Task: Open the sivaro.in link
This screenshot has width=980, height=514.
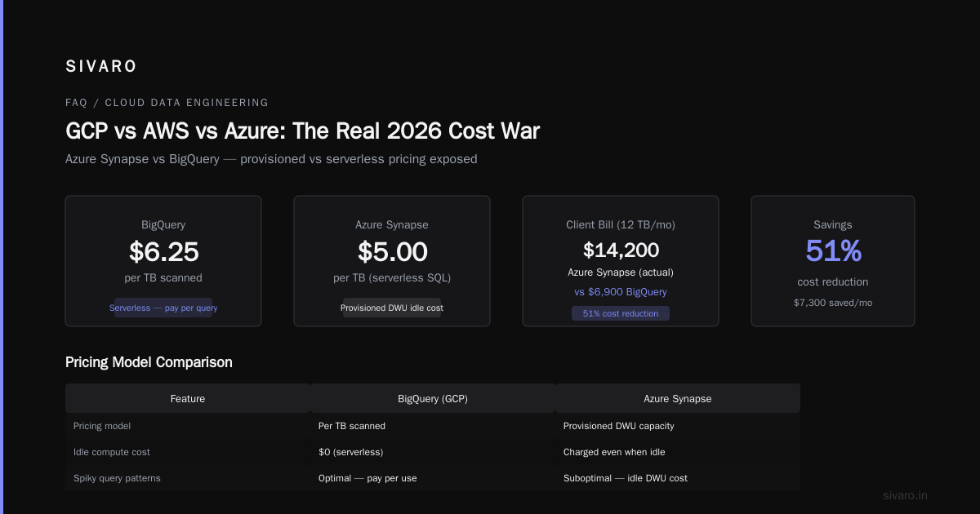Action: click(906, 495)
